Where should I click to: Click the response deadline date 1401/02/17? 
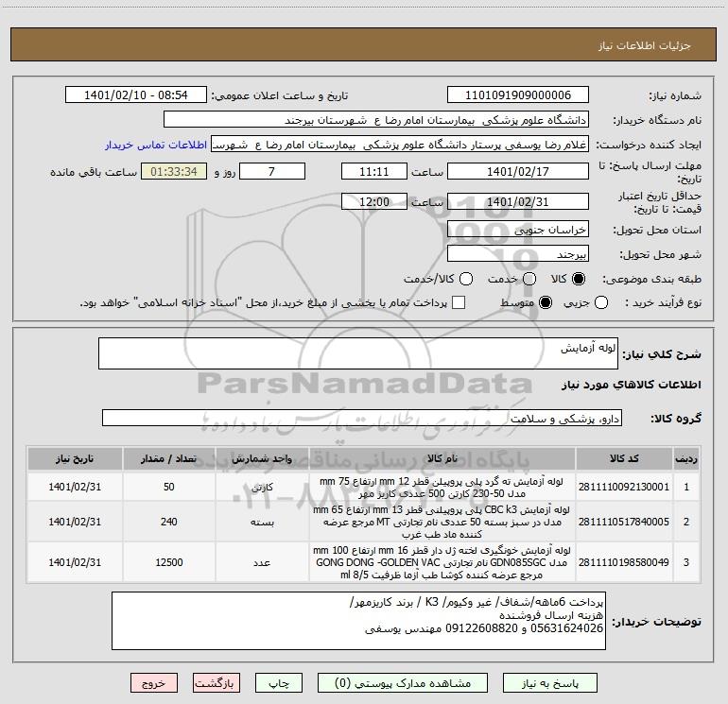click(x=518, y=171)
